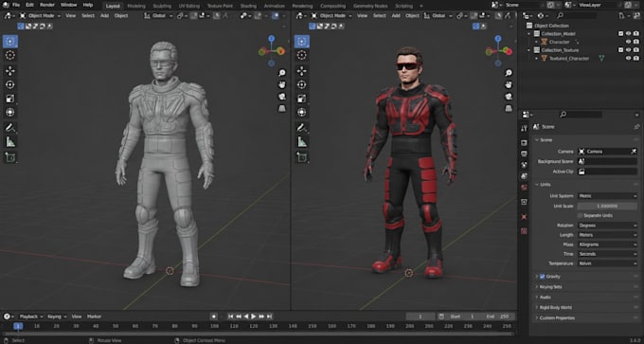
Task: Collapse the Collection_Texture tree arrow
Action: (529, 50)
